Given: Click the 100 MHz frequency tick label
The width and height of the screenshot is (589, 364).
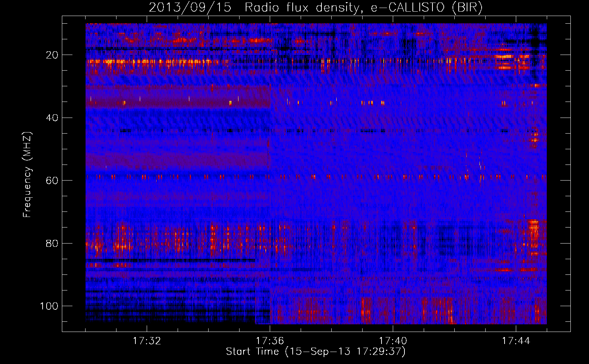Looking at the screenshot, I should [49, 306].
